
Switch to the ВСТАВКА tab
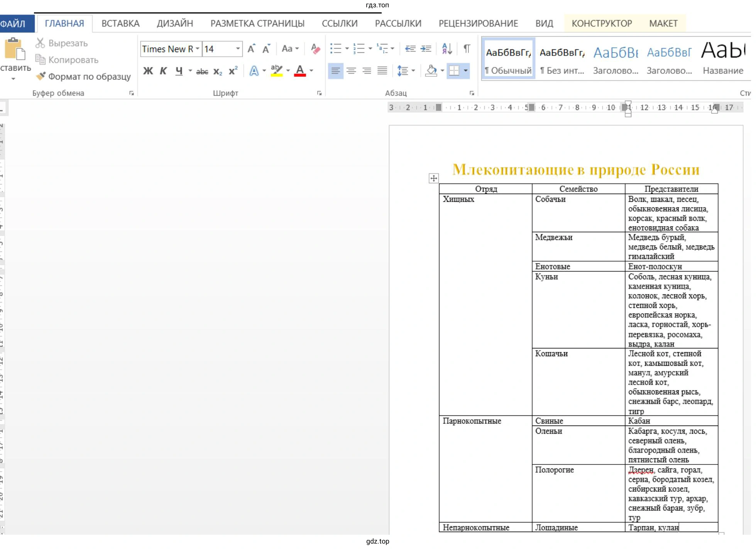tap(120, 24)
